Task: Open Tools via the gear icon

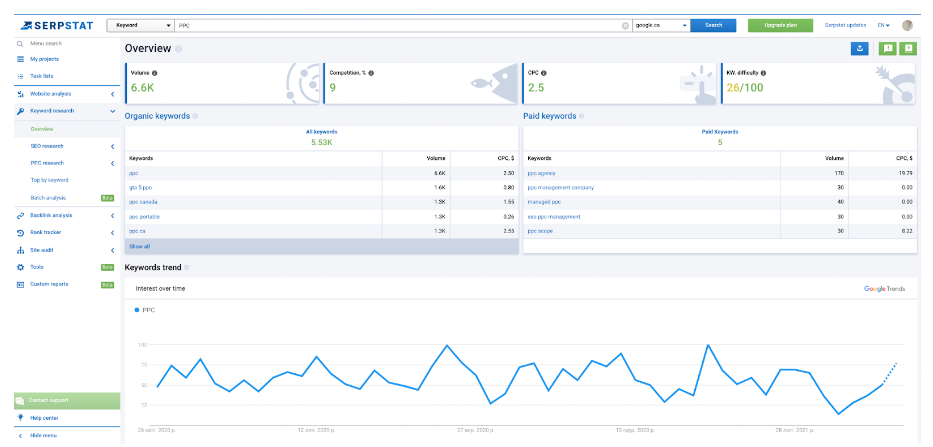Action: point(20,267)
